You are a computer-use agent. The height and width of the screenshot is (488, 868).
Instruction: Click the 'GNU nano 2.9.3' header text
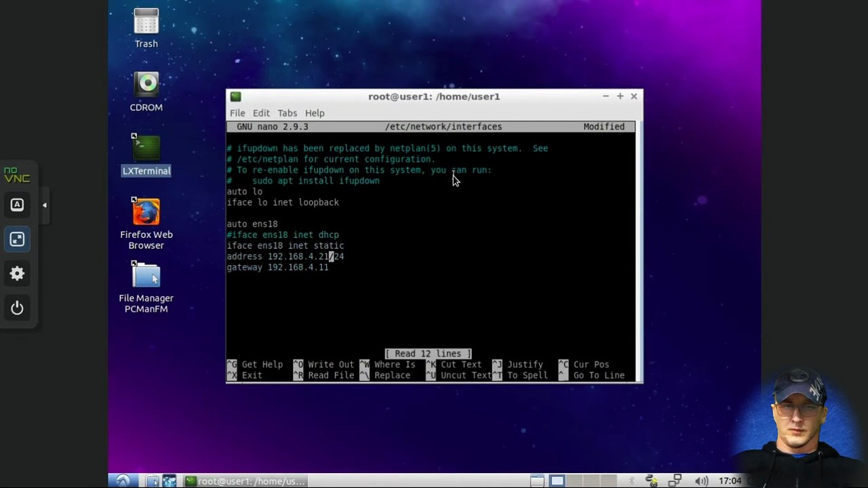pos(273,127)
